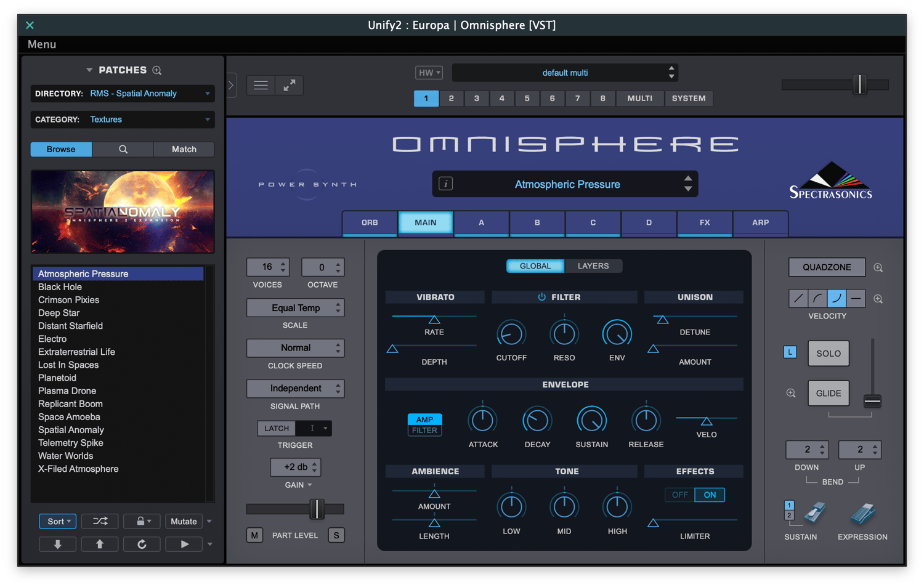924x587 pixels.
Task: Click the Spectrasonics logo
Action: [x=831, y=180]
